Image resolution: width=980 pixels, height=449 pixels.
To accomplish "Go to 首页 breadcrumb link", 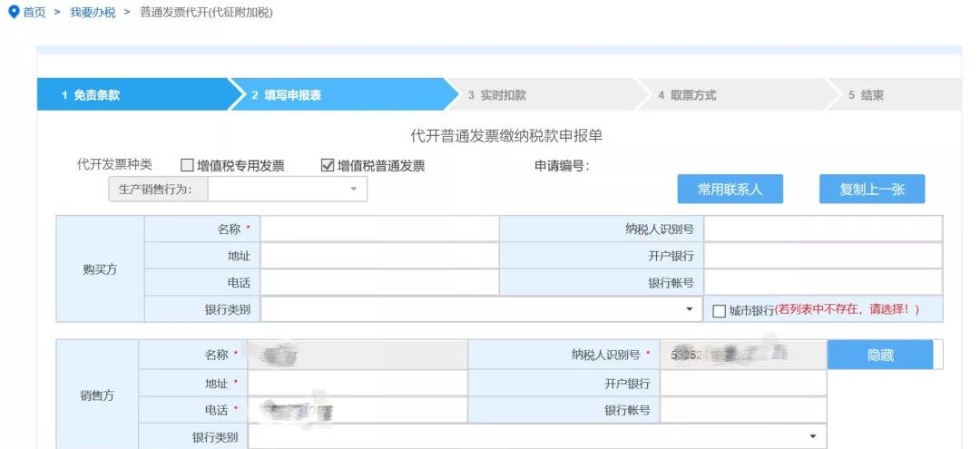I will click(34, 13).
